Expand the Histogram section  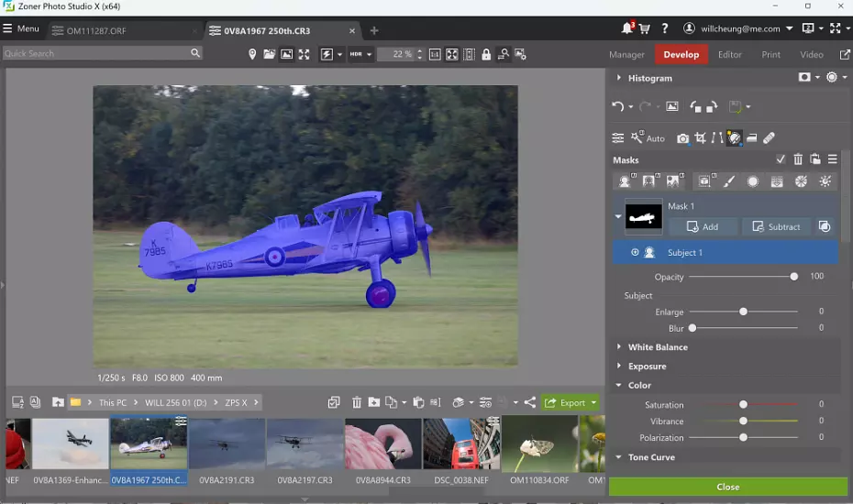click(618, 78)
